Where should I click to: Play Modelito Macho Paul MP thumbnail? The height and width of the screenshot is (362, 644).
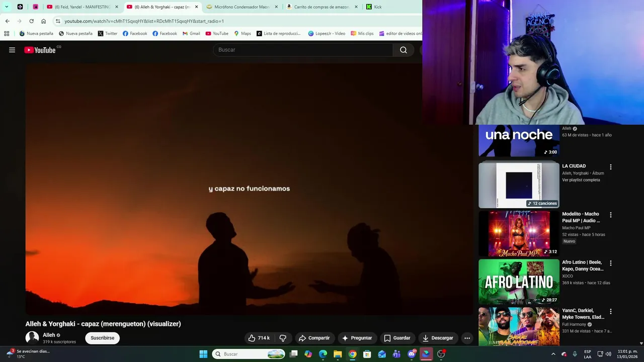(x=519, y=234)
